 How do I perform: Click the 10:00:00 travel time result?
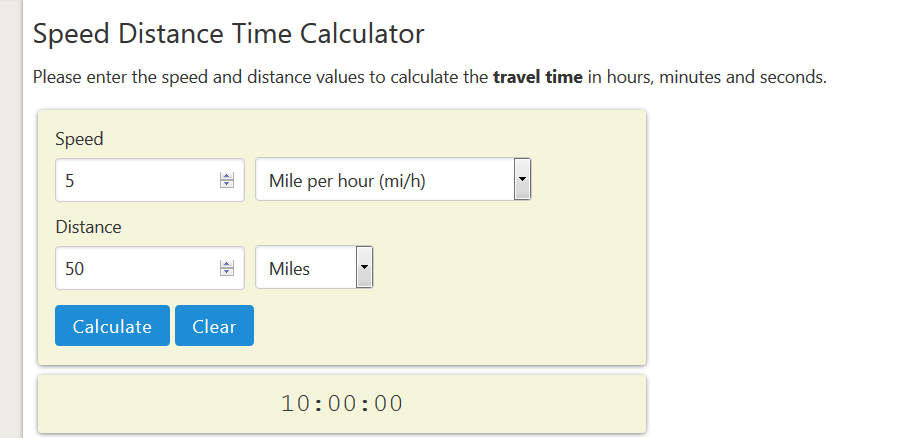[x=342, y=404]
